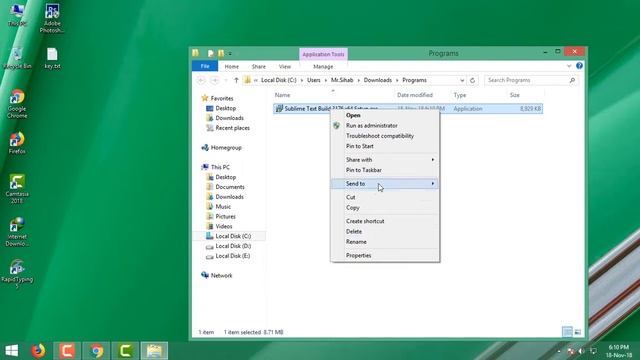Select the Camtasia 2018 desktop shortcut
This screenshot has width=640, height=360.
point(17,189)
